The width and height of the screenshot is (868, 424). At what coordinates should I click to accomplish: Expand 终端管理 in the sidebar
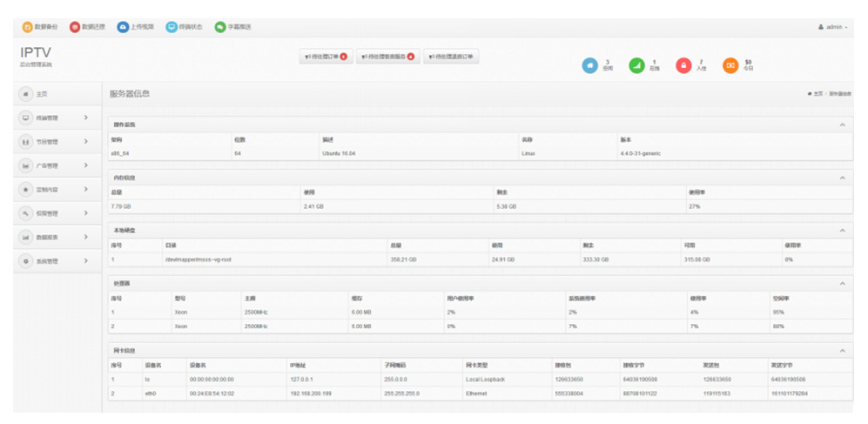[x=56, y=118]
